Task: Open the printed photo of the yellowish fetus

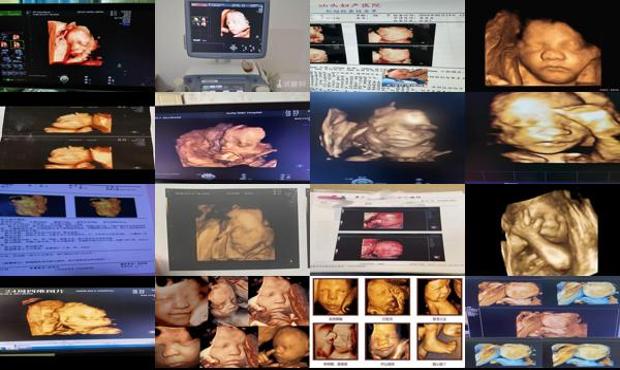Action: pyautogui.click(x=232, y=228)
